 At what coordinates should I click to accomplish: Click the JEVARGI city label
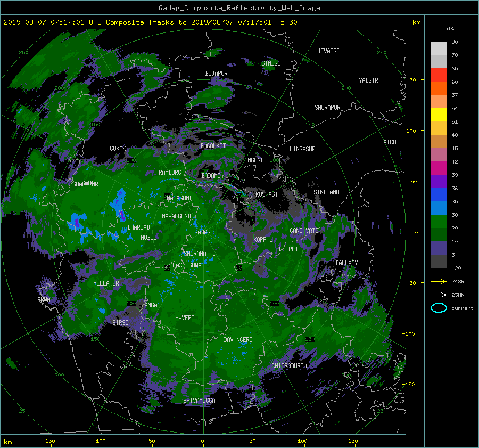(x=328, y=51)
